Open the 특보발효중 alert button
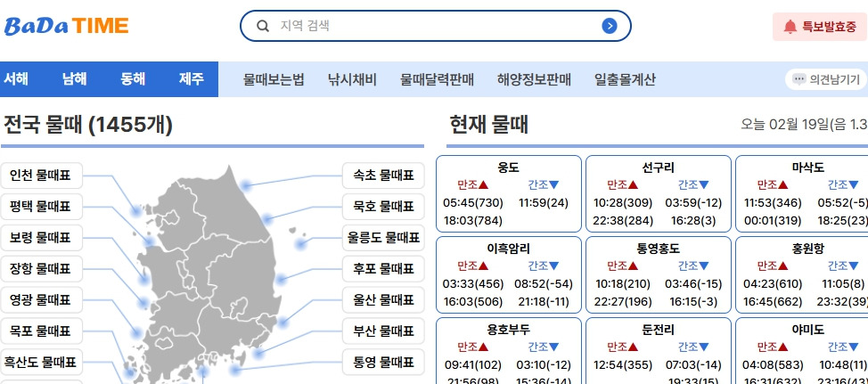Image resolution: width=868 pixels, height=384 pixels. point(821,27)
